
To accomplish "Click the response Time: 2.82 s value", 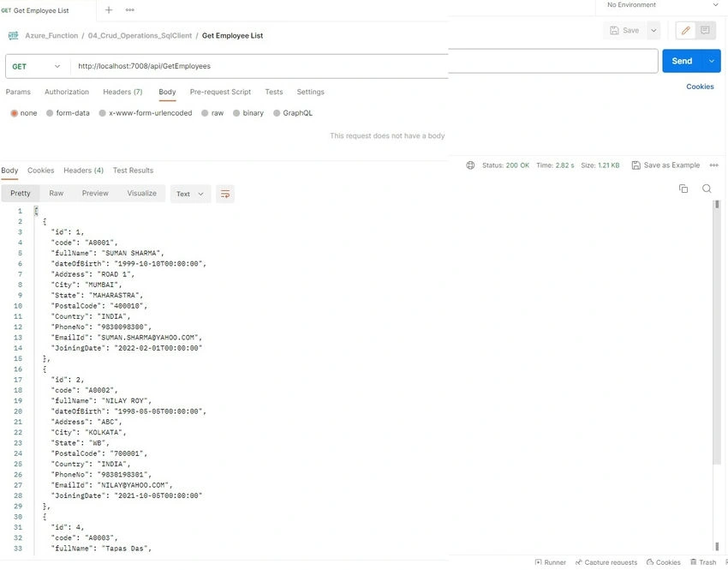I will (x=555, y=165).
